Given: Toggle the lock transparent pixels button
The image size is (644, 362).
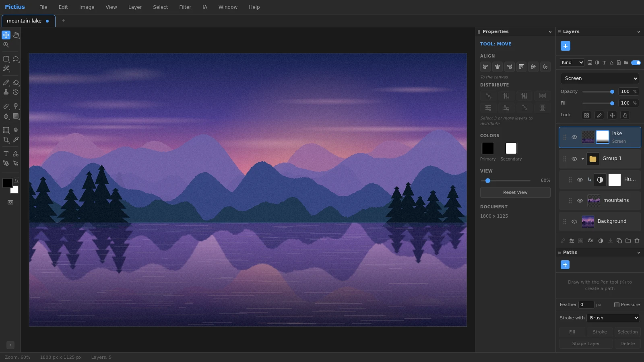Looking at the screenshot, I should [586, 115].
